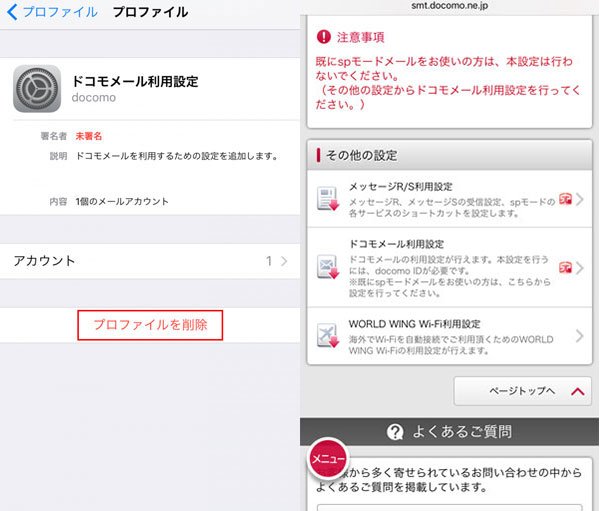The image size is (600, 511).
Task: Click the red 注意事項 heading text
Action: tap(360, 37)
